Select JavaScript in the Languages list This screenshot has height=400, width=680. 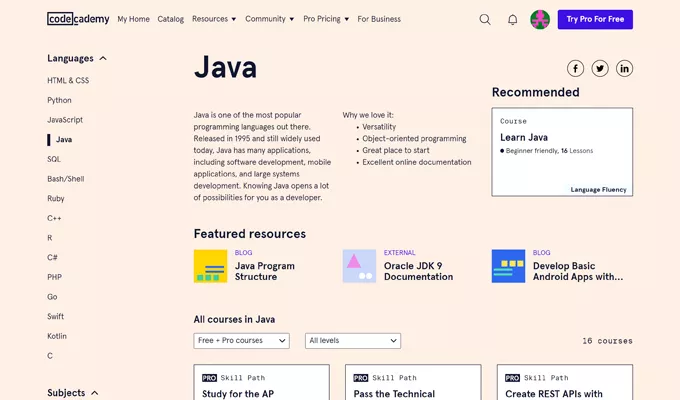(x=65, y=120)
